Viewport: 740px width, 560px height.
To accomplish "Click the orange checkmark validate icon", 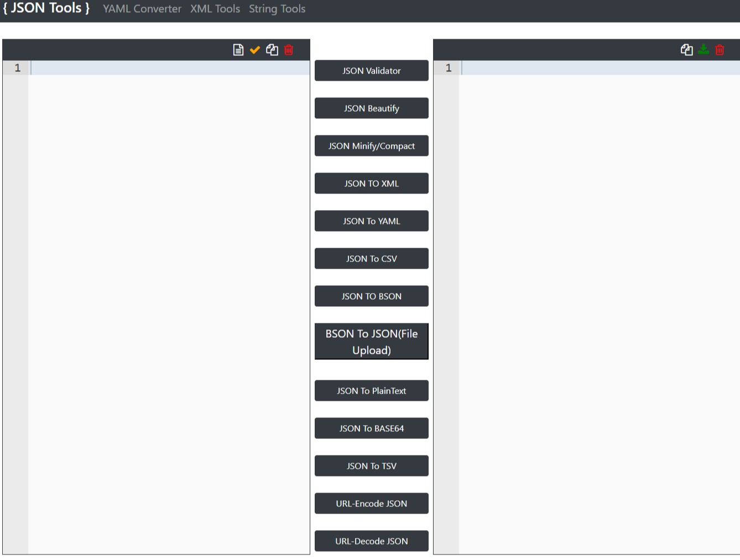I will click(255, 50).
